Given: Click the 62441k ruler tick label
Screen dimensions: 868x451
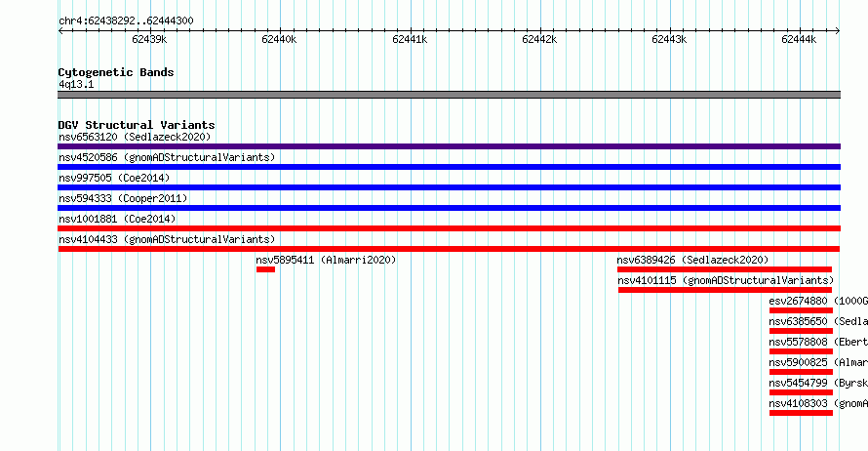Looking at the screenshot, I should [x=410, y=39].
